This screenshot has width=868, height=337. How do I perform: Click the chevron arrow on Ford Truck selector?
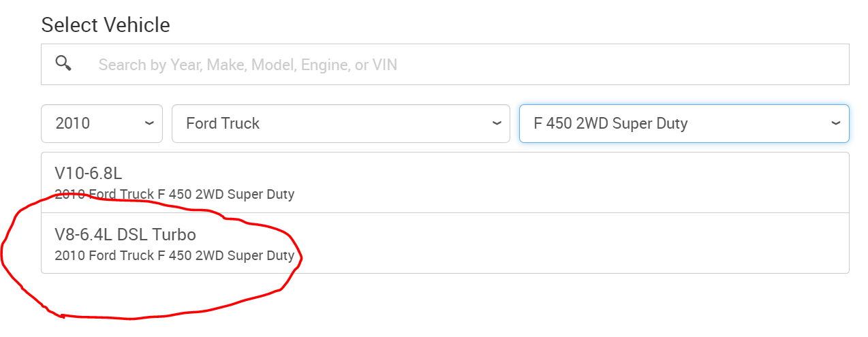pos(497,123)
